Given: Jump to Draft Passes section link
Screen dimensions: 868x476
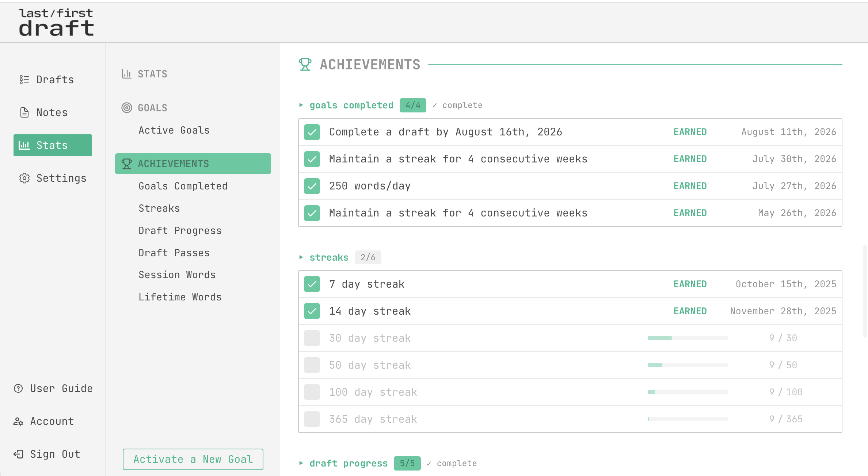Looking at the screenshot, I should click(x=174, y=253).
